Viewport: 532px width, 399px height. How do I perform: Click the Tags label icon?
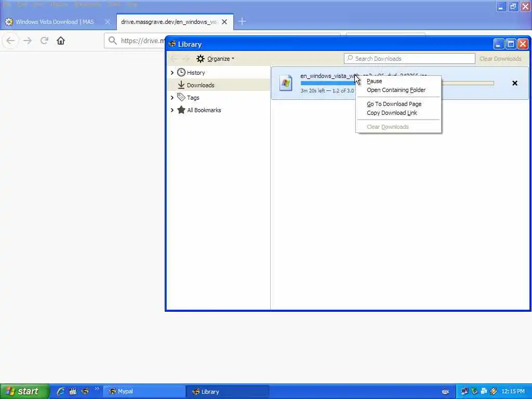point(181,97)
